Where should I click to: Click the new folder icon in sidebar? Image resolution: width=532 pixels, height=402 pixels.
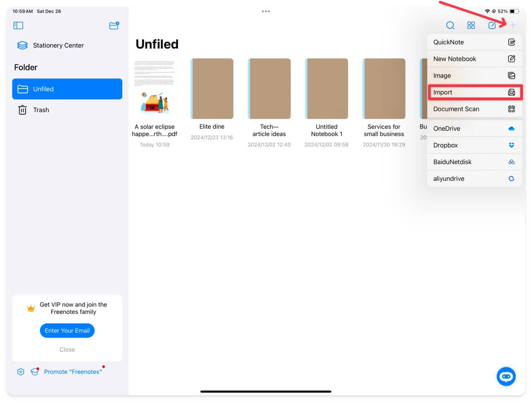pos(114,26)
